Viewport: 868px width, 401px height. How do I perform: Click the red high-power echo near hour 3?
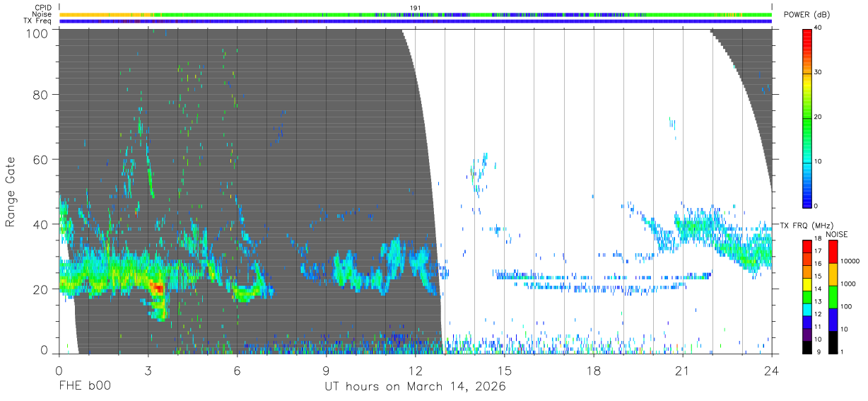click(x=157, y=288)
